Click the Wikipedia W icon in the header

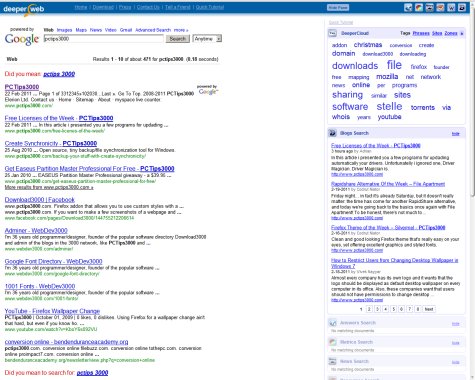click(x=451, y=7)
